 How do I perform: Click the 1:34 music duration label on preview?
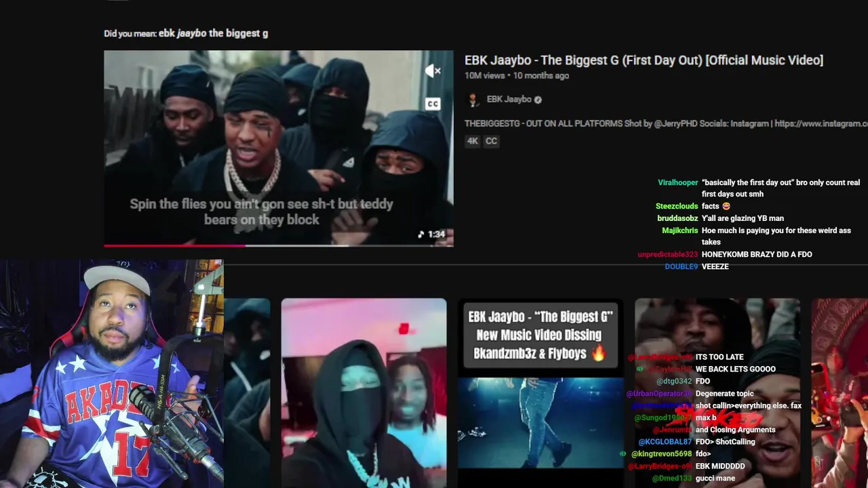(431, 234)
